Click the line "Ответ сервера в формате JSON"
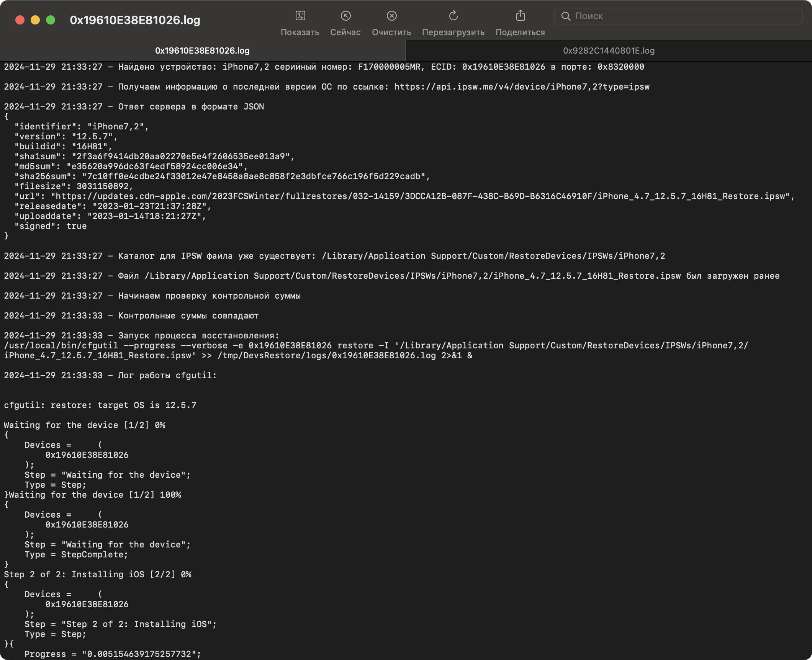The image size is (812, 660). coord(134,107)
